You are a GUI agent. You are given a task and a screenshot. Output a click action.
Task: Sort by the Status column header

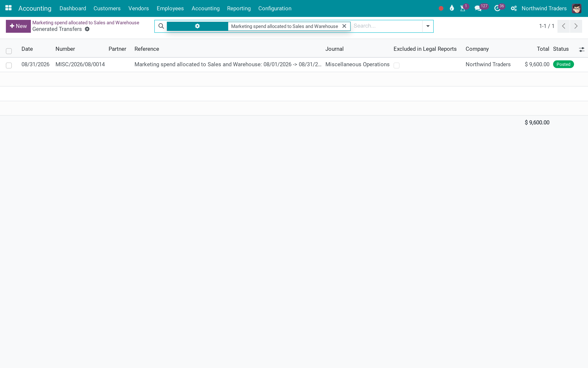561,49
